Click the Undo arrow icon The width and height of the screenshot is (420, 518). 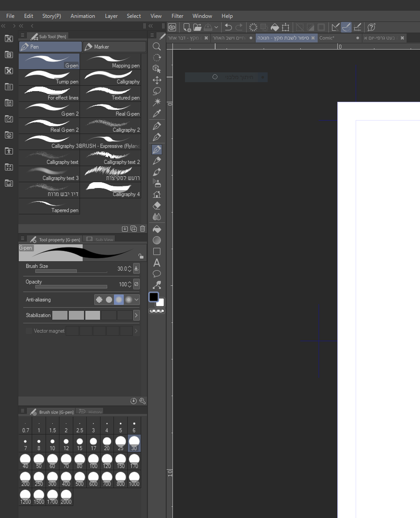click(228, 27)
